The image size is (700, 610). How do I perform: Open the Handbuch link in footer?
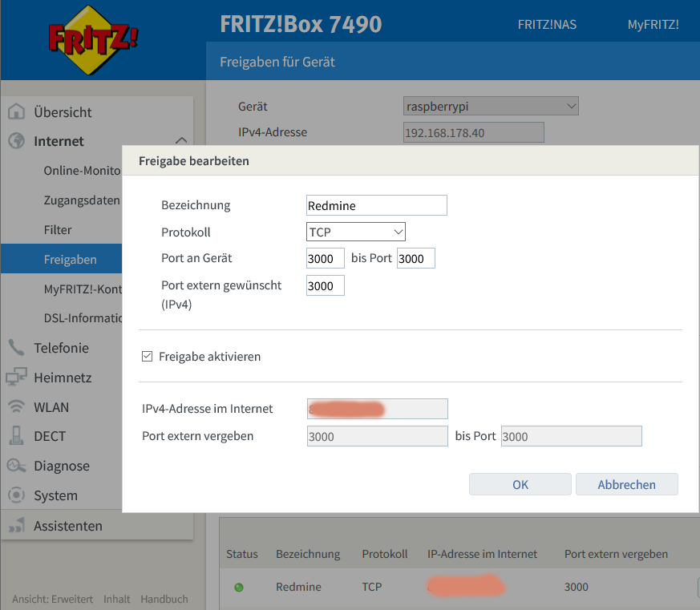164,599
